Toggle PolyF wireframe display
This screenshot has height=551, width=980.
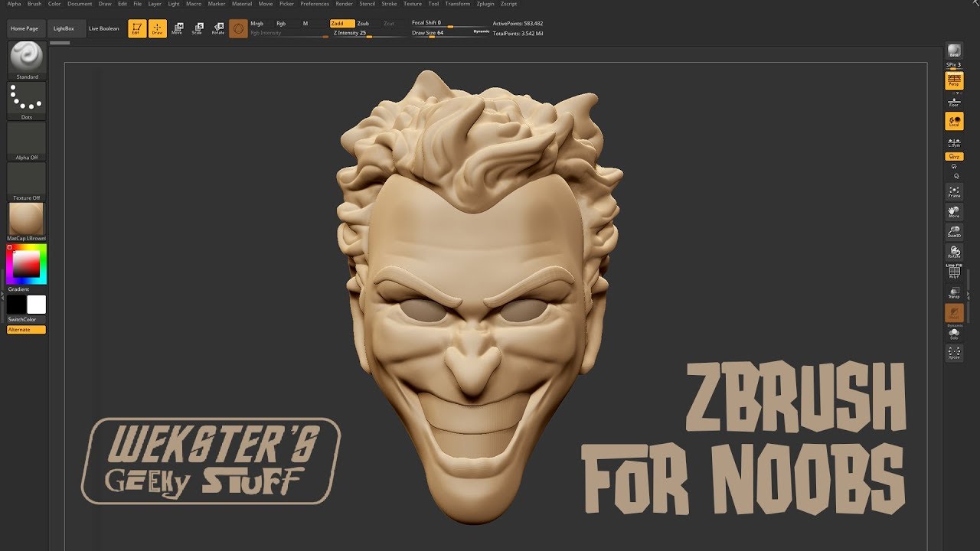click(954, 272)
